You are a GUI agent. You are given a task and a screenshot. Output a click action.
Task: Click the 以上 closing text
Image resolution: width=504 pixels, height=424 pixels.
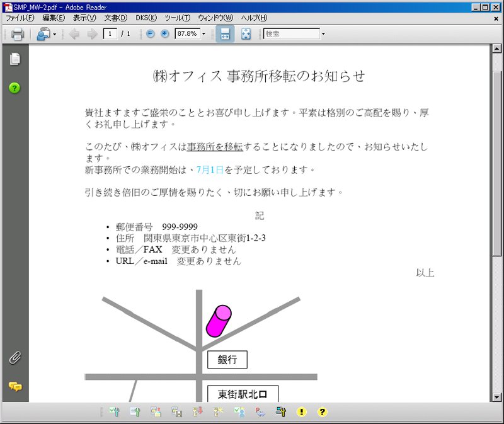tap(425, 273)
